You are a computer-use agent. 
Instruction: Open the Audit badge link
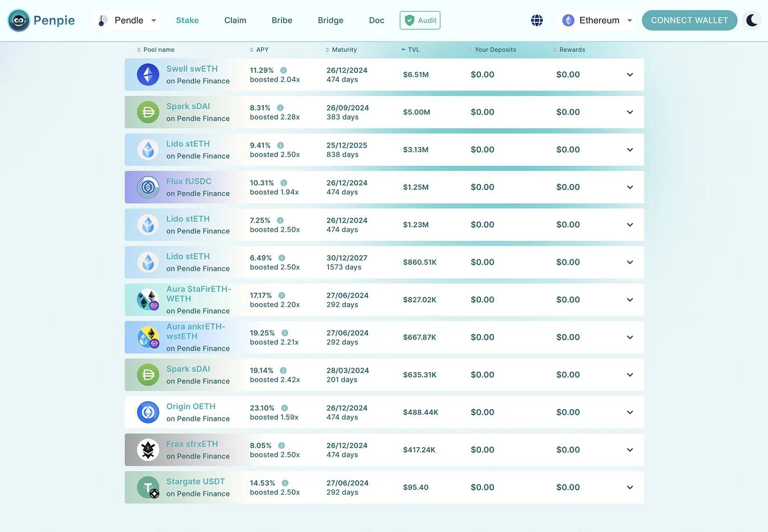tap(420, 21)
